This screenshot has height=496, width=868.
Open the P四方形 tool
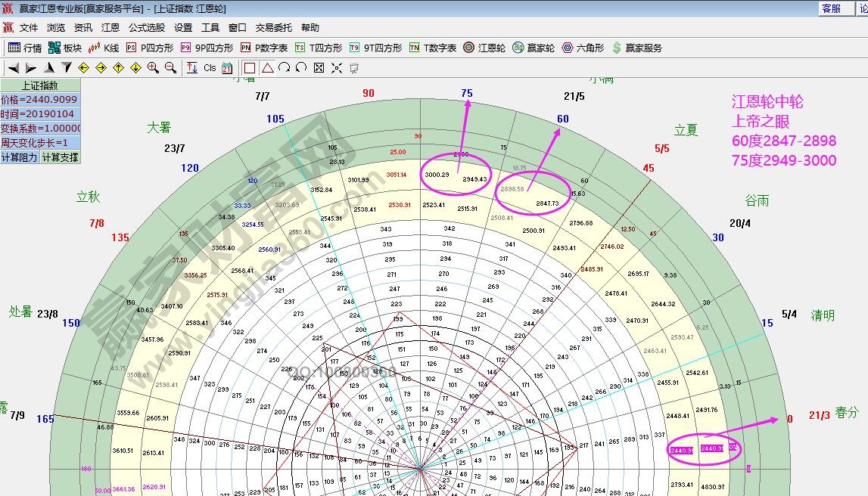(x=148, y=47)
